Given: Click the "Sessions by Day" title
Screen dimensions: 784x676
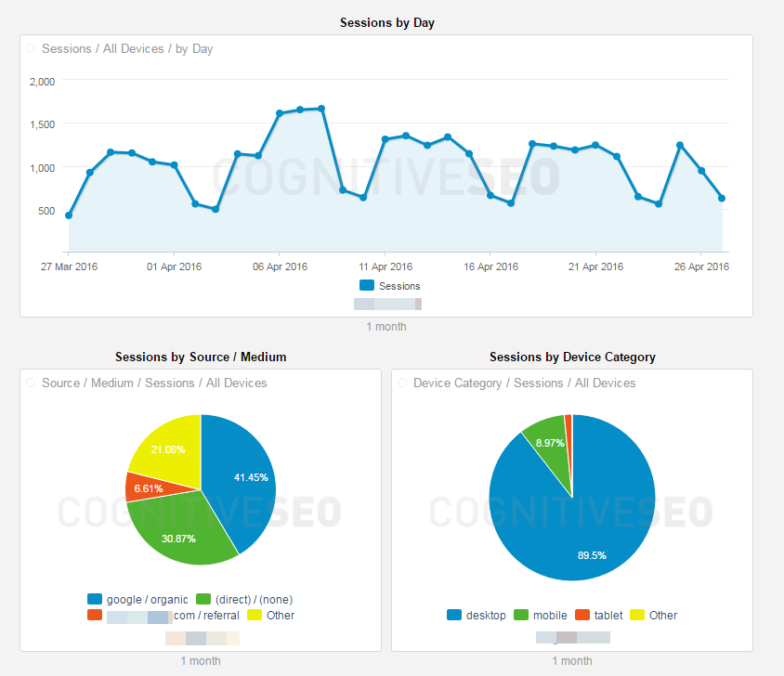Looking at the screenshot, I should [387, 23].
